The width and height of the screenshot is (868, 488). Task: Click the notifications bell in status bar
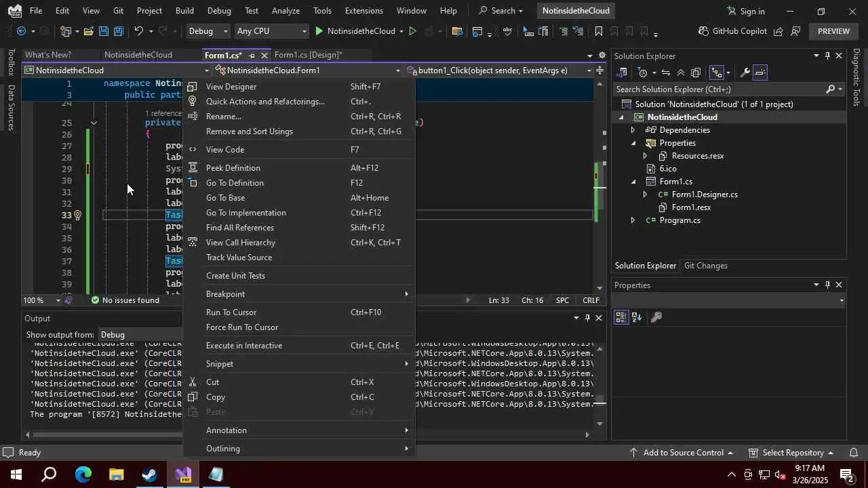854,453
